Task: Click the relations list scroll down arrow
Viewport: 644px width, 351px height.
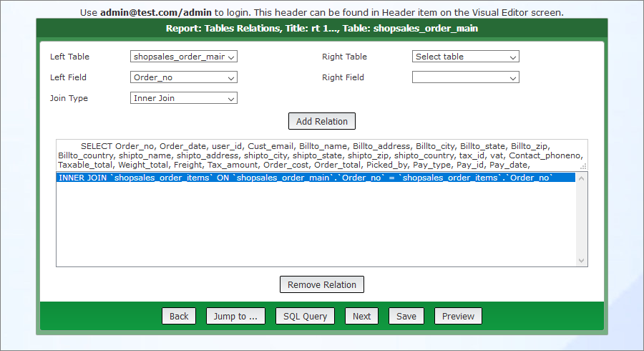Action: point(581,261)
